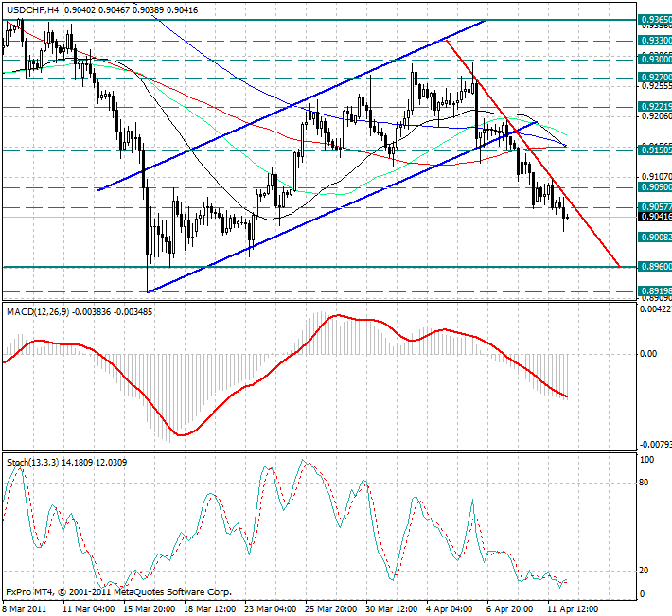
Task: Click the 25 Mar 20:00 time label
Action: click(x=331, y=609)
